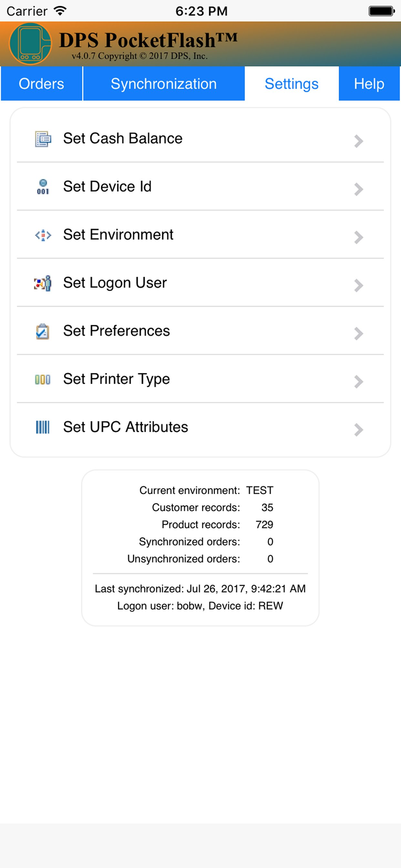Click the Set Preferences clipboard icon
The image size is (401, 868).
click(x=43, y=332)
